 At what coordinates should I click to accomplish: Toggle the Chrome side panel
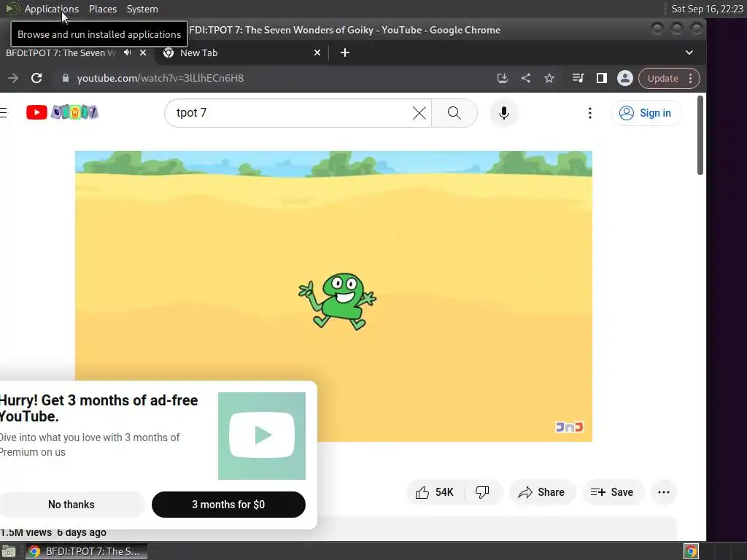pyautogui.click(x=602, y=78)
